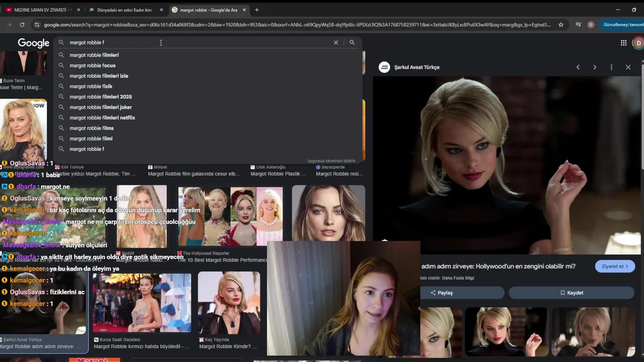
Task: Click Margot Robbie Plastik result title
Action: coord(278,174)
